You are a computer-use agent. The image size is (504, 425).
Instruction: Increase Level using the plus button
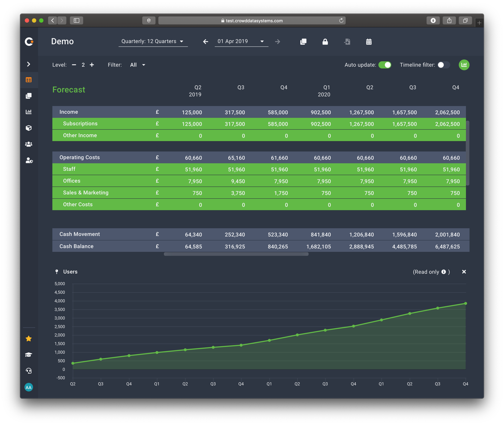click(x=92, y=65)
